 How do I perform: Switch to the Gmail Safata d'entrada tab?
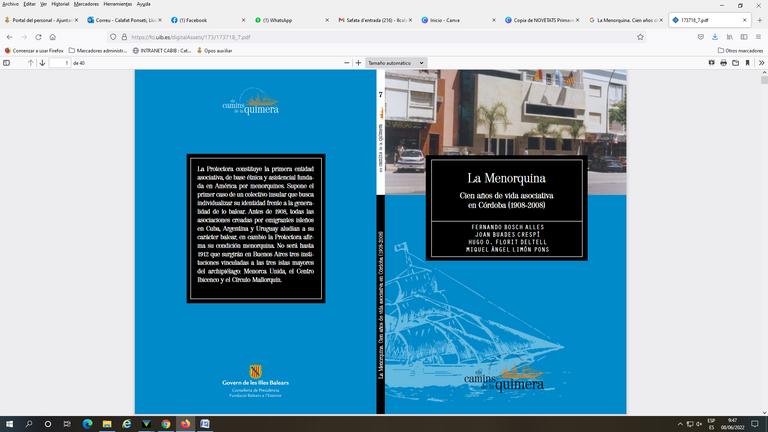(373, 20)
